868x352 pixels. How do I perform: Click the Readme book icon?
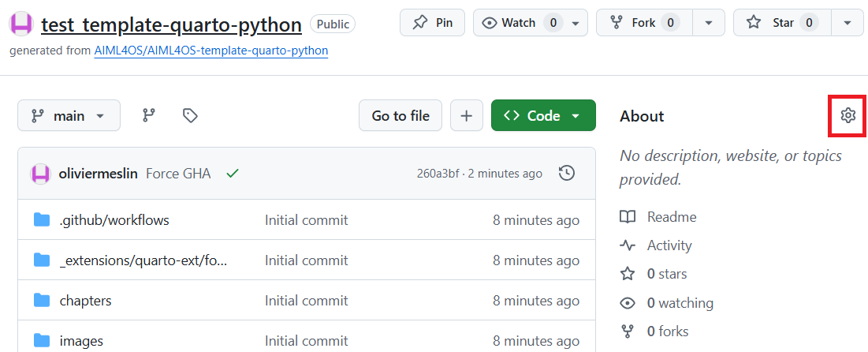[x=628, y=217]
